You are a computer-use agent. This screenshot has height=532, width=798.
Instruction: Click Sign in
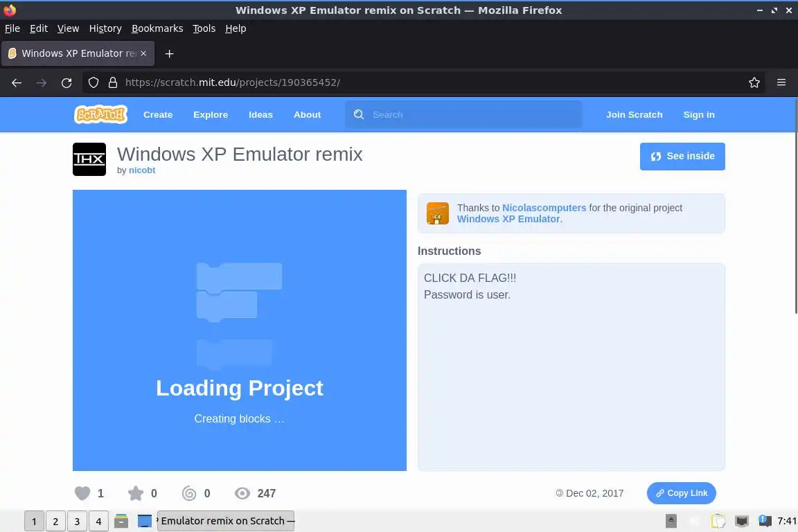pos(699,114)
